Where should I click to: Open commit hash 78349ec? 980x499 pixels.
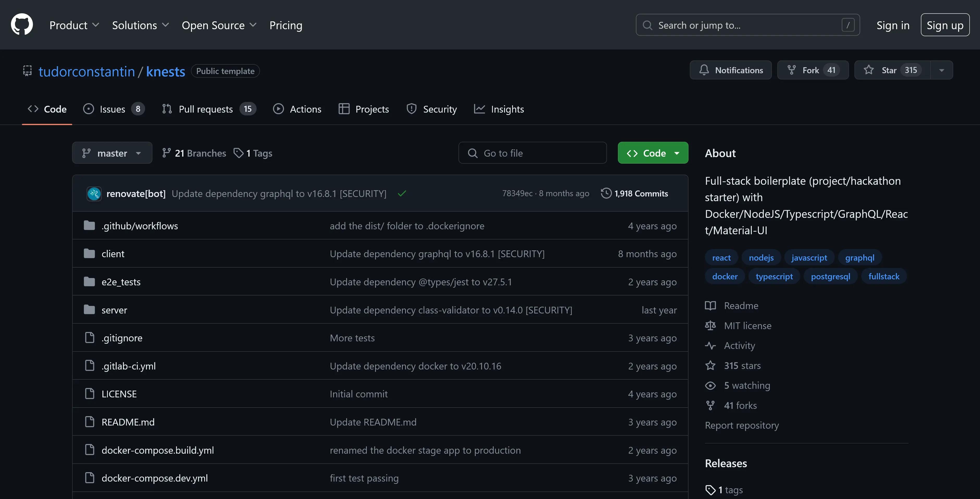(x=517, y=193)
